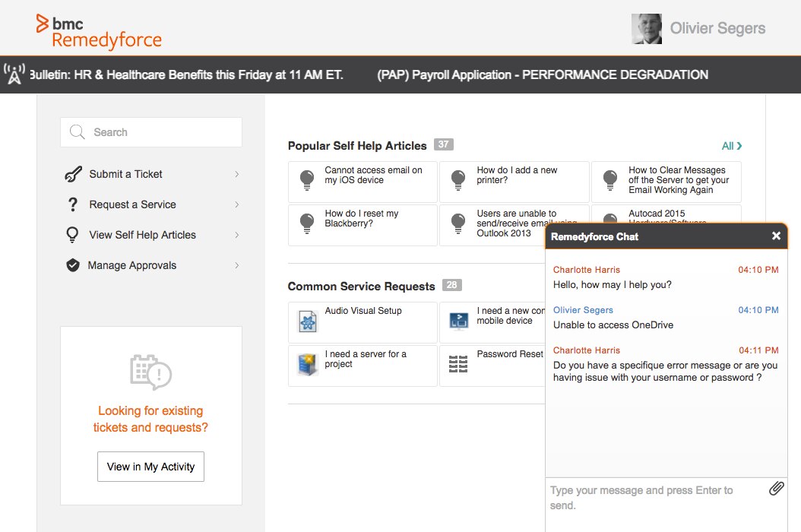
Task: Click the calendar alert tickets icon
Action: [150, 372]
